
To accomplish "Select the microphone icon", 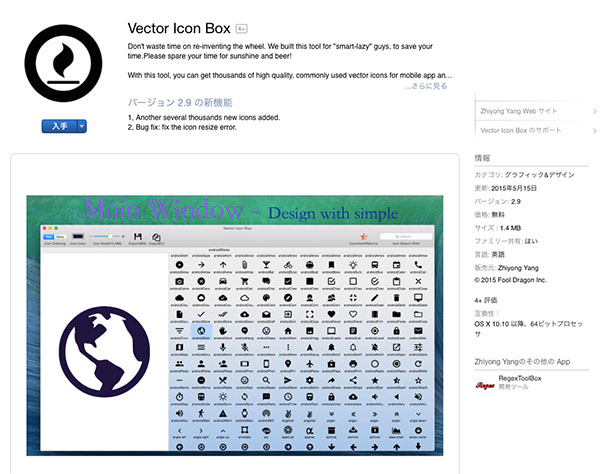I will tap(223, 347).
